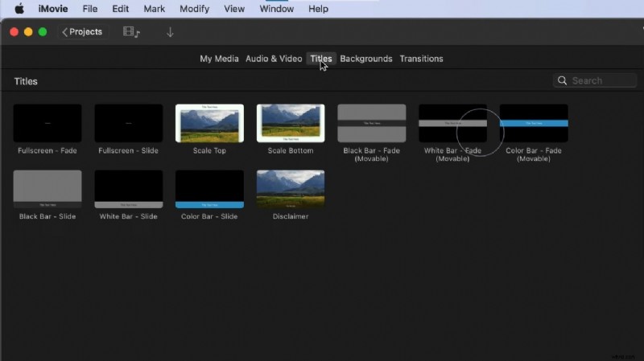Click in the Search titles field

click(x=600, y=80)
